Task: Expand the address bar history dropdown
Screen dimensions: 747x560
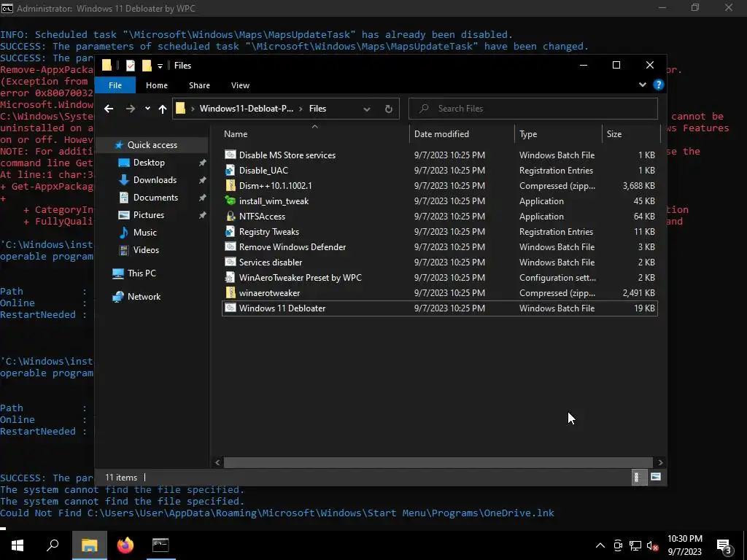Action: (x=367, y=109)
